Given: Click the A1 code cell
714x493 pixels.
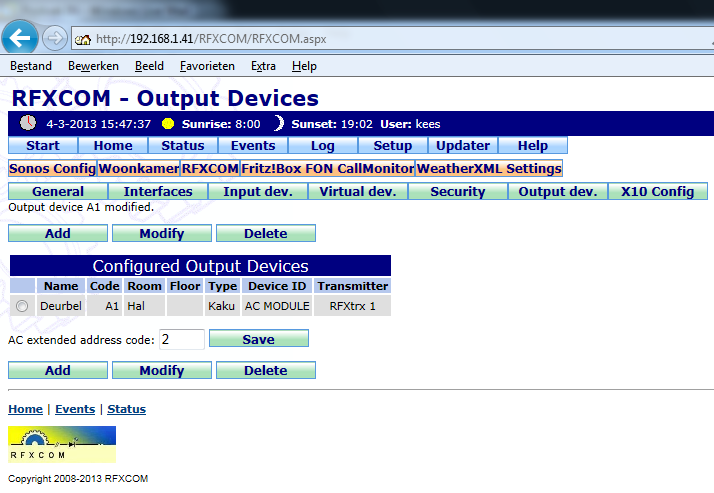Looking at the screenshot, I should [104, 306].
